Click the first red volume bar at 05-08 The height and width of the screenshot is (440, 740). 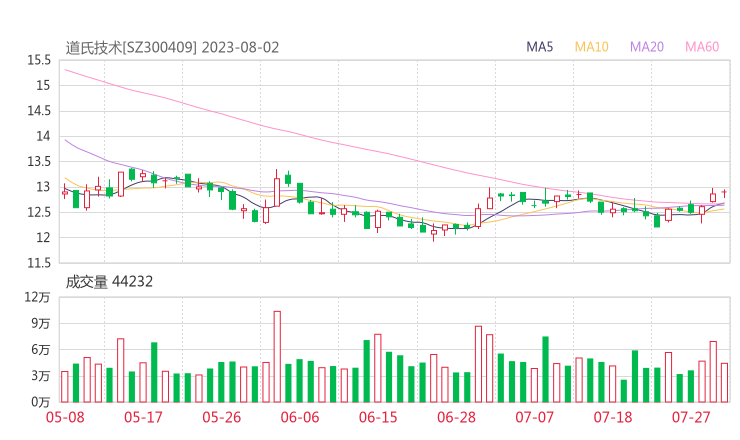tap(65, 387)
